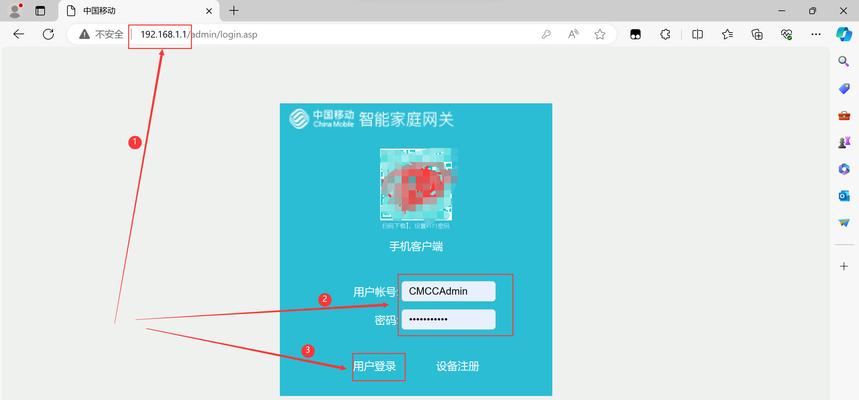Reload the current page
Image resolution: width=859 pixels, height=400 pixels.
pyautogui.click(x=48, y=35)
